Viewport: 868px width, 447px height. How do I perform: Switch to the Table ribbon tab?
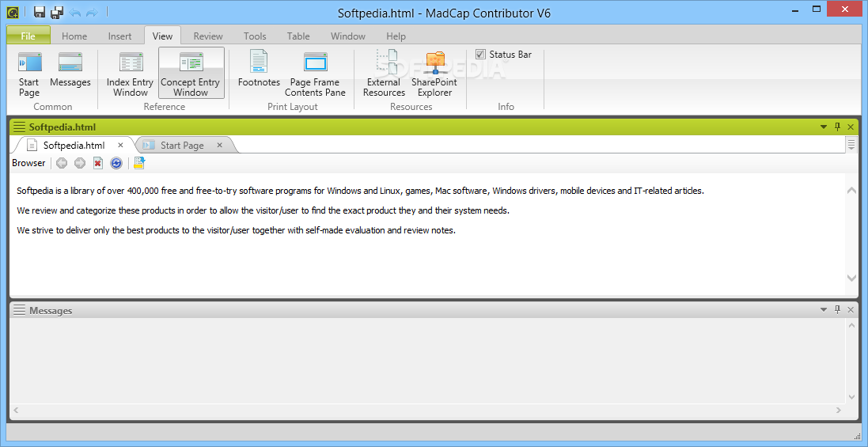(298, 36)
